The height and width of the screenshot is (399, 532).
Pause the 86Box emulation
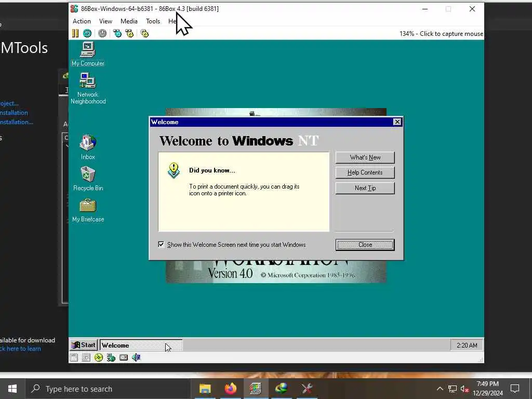tap(75, 33)
